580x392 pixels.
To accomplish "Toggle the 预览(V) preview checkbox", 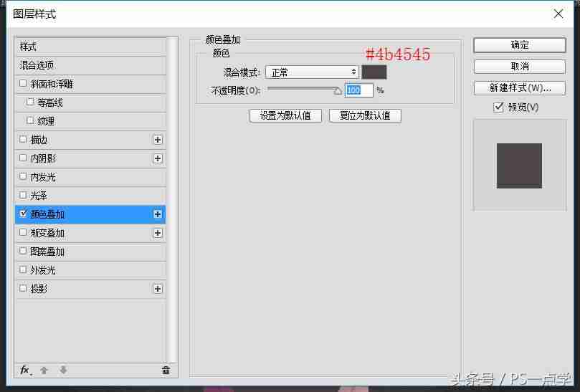I will point(498,107).
